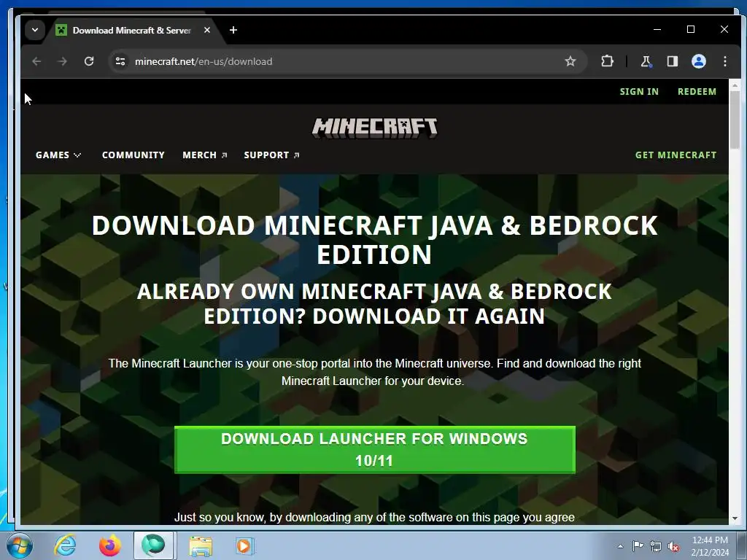Launch Internet Explorer from taskbar
This screenshot has width=747, height=560.
(x=65, y=545)
